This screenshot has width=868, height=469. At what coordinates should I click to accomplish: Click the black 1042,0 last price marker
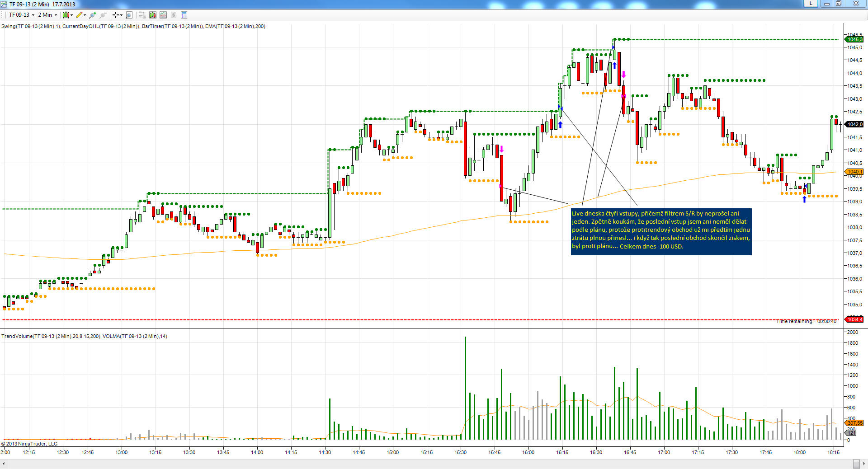[854, 124]
